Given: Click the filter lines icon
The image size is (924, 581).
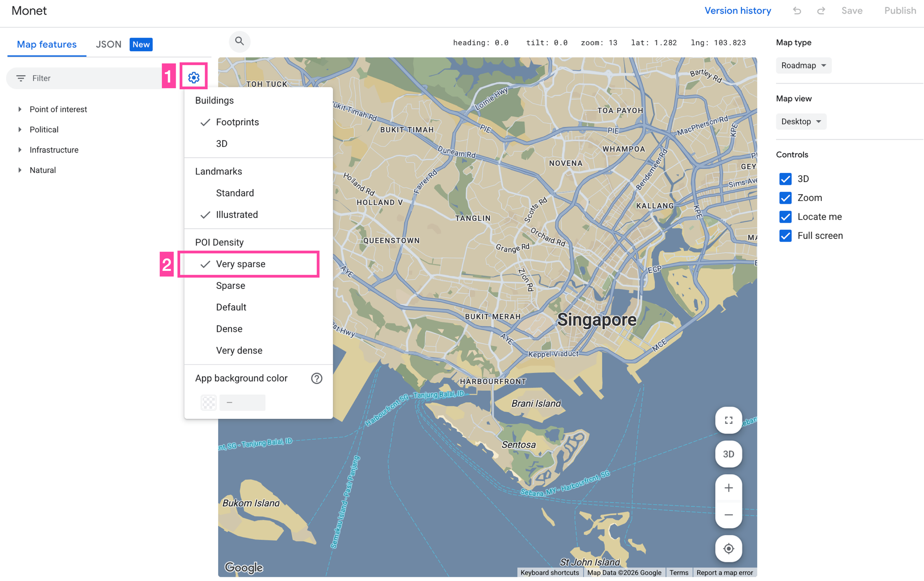Looking at the screenshot, I should click(x=21, y=78).
